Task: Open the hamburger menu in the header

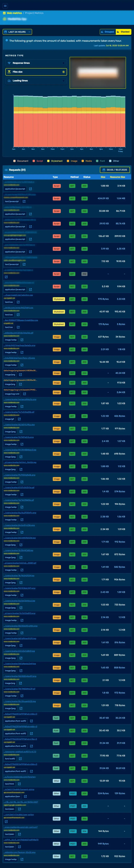Action: [x=5, y=6]
